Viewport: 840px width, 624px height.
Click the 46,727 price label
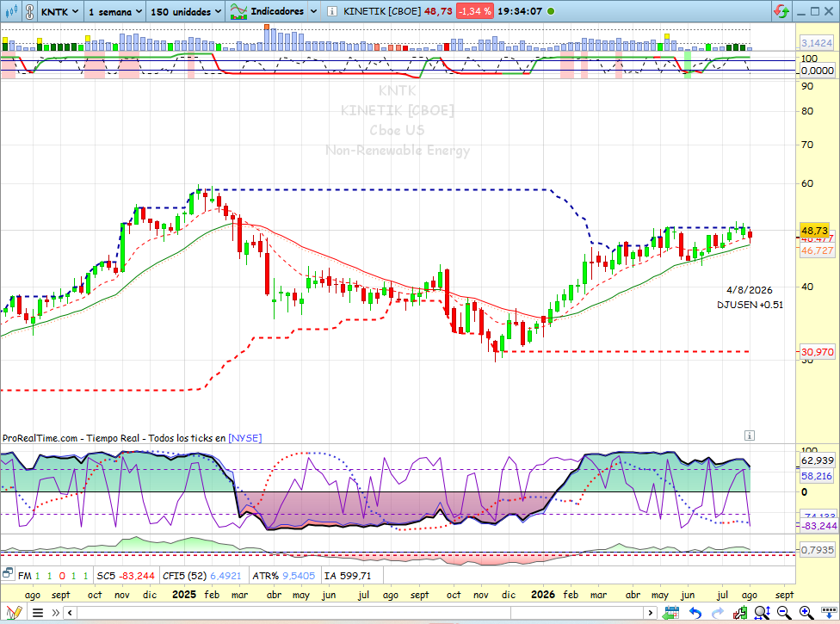point(817,250)
